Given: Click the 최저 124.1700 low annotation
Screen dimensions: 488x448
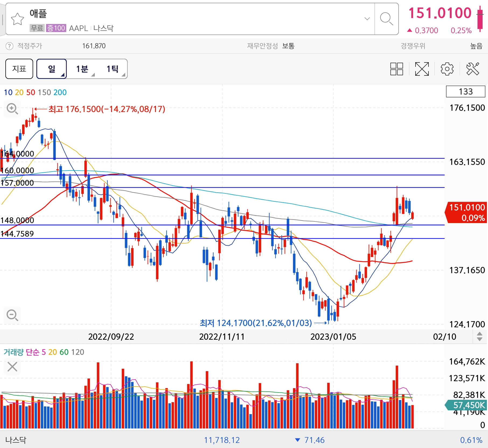Looking at the screenshot, I should (x=256, y=323).
